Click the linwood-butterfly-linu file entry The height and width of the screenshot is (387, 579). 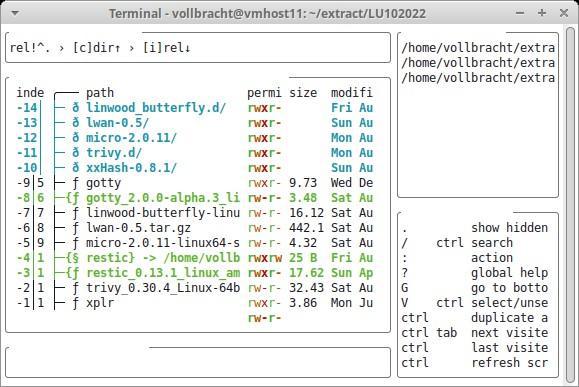tap(195, 213)
